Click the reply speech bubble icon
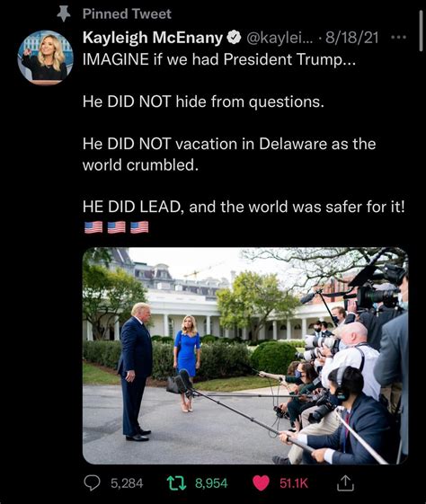The height and width of the screenshot is (504, 426). click(x=92, y=483)
